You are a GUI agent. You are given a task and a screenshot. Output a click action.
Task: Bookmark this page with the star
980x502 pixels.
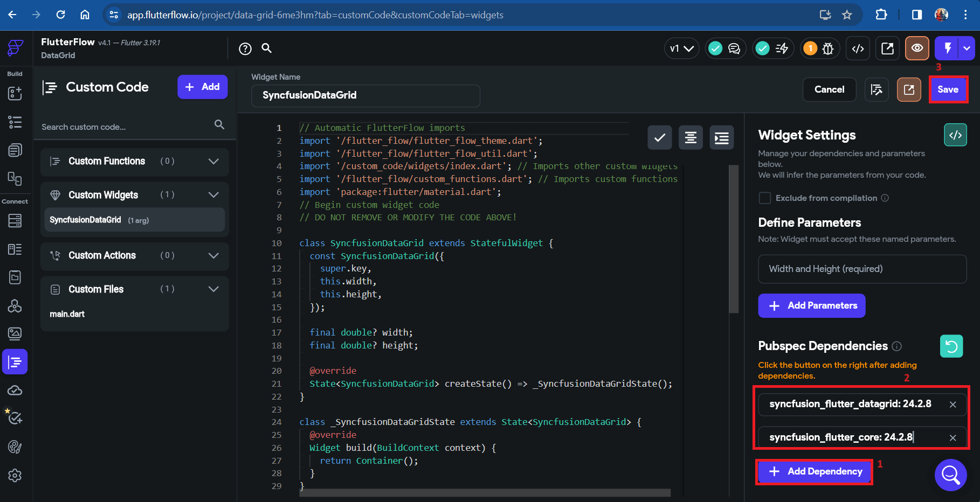pyautogui.click(x=847, y=15)
